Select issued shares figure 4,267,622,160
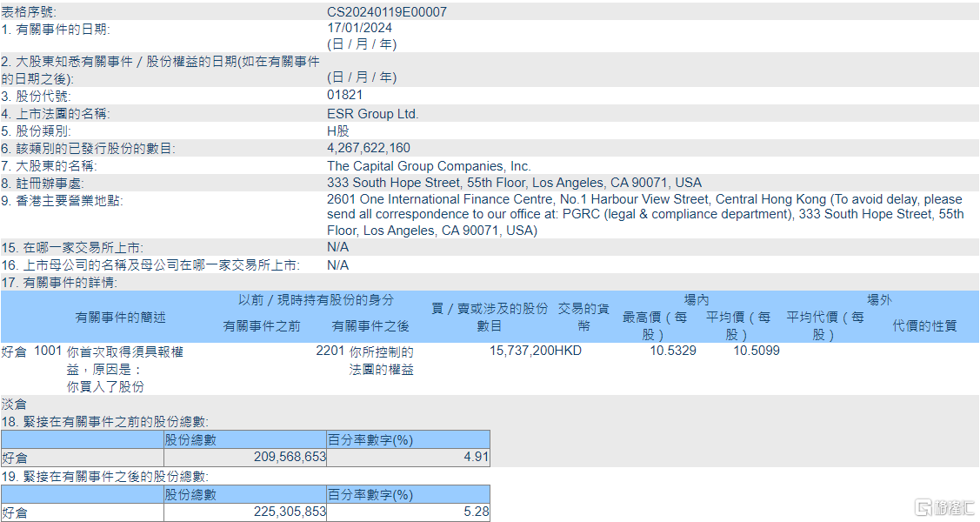The width and height of the screenshot is (980, 522). [369, 148]
